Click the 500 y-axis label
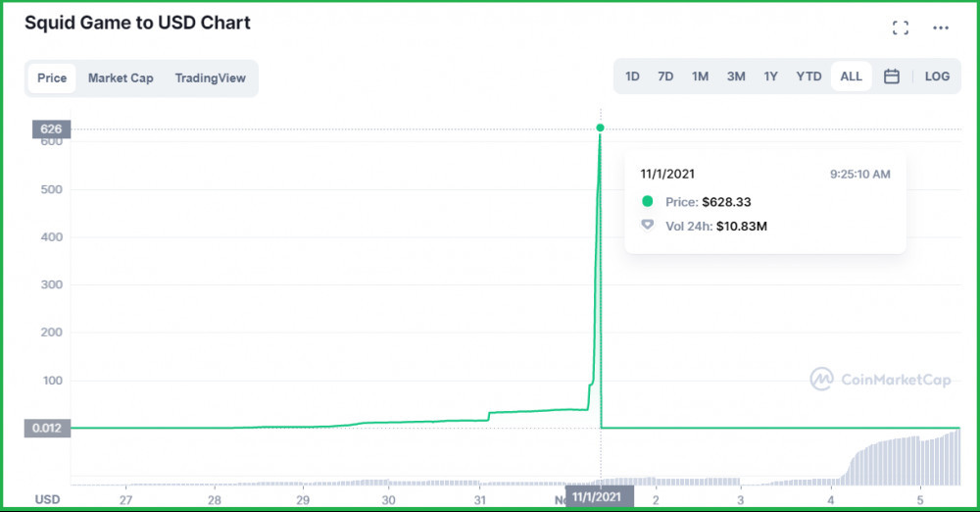This screenshot has height=512, width=980. coord(51,189)
